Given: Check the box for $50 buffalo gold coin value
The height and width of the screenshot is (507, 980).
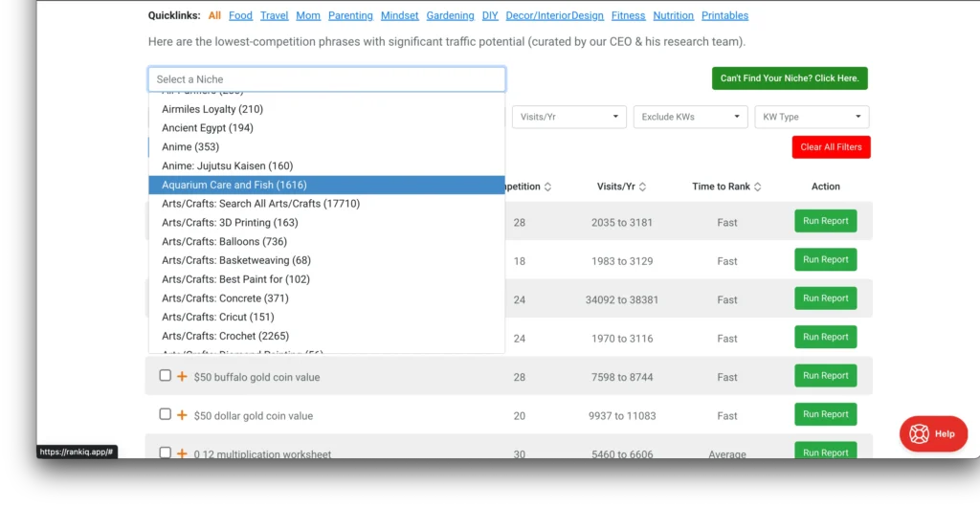Looking at the screenshot, I should pyautogui.click(x=165, y=376).
